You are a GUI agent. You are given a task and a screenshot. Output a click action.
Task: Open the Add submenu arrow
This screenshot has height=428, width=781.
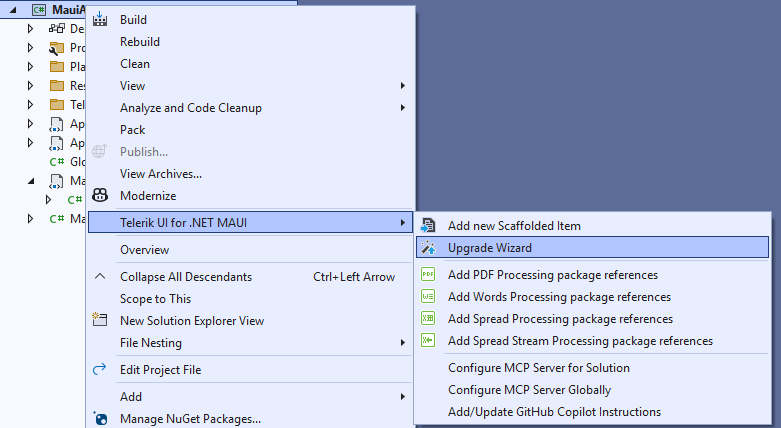402,397
